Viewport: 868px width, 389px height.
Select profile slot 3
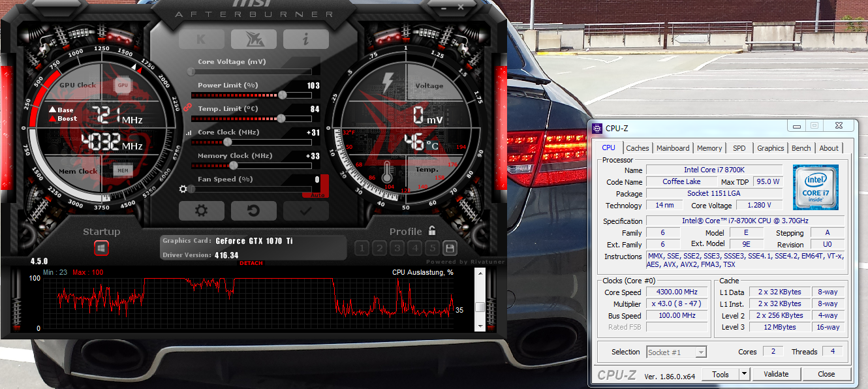(397, 248)
